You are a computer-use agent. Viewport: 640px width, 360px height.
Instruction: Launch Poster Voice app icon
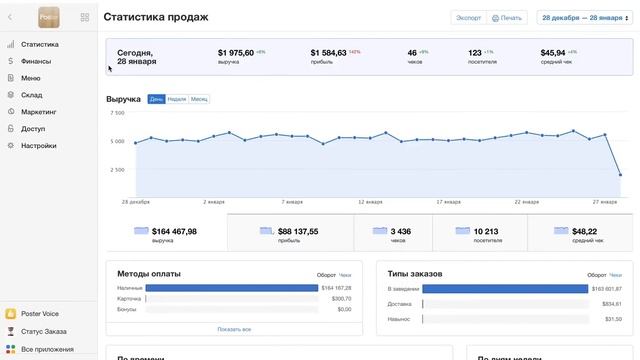[x=11, y=313]
